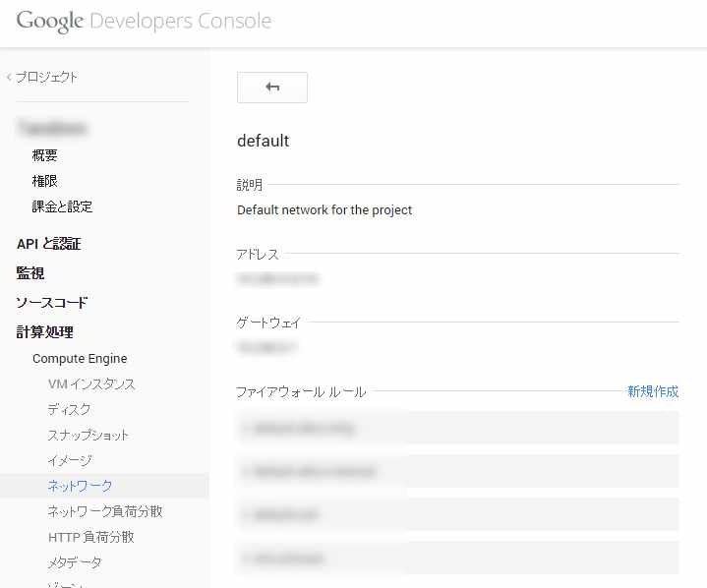
Task: Open イメージ images page
Action: 70,460
